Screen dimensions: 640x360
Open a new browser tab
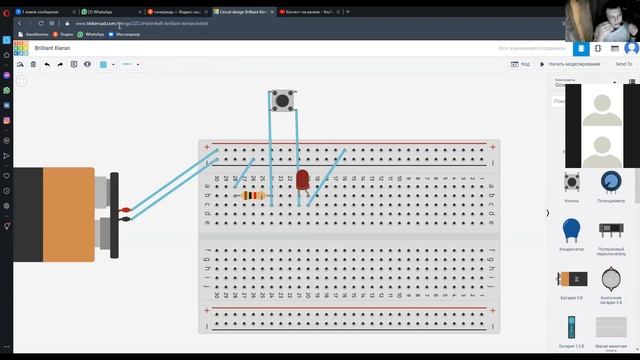[x=348, y=12]
